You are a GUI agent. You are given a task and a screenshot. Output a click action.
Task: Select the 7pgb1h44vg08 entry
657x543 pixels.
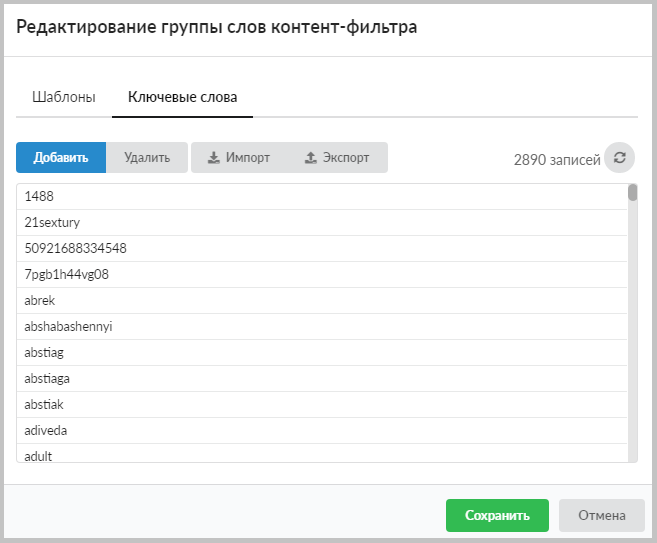[322, 274]
